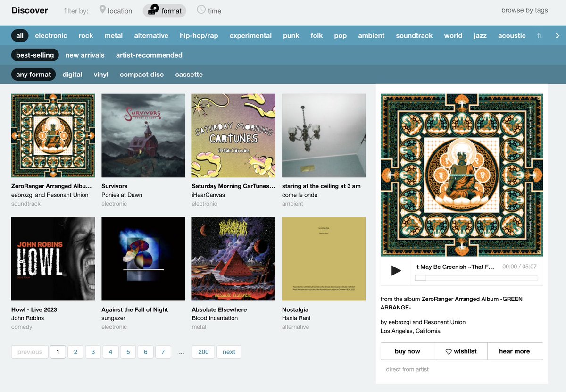Click current page 1 button

pyautogui.click(x=58, y=352)
